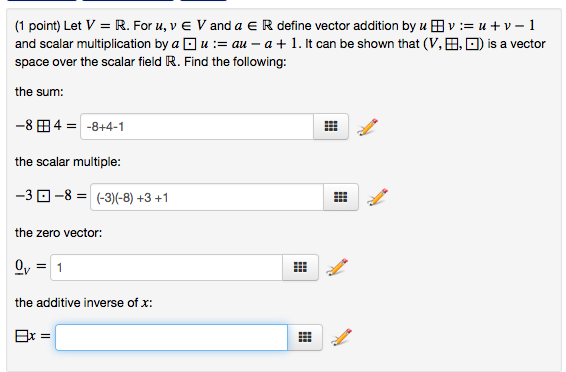Focus the sum field containing -8+4-1

[x=197, y=127]
